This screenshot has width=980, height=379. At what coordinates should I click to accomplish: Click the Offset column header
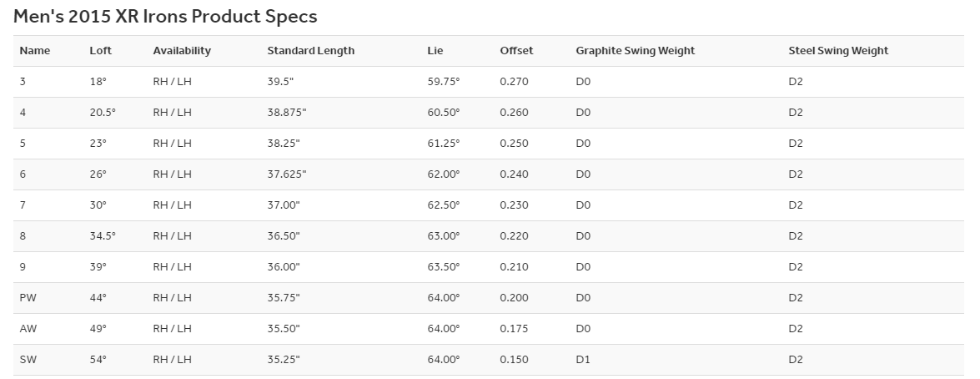pos(516,51)
